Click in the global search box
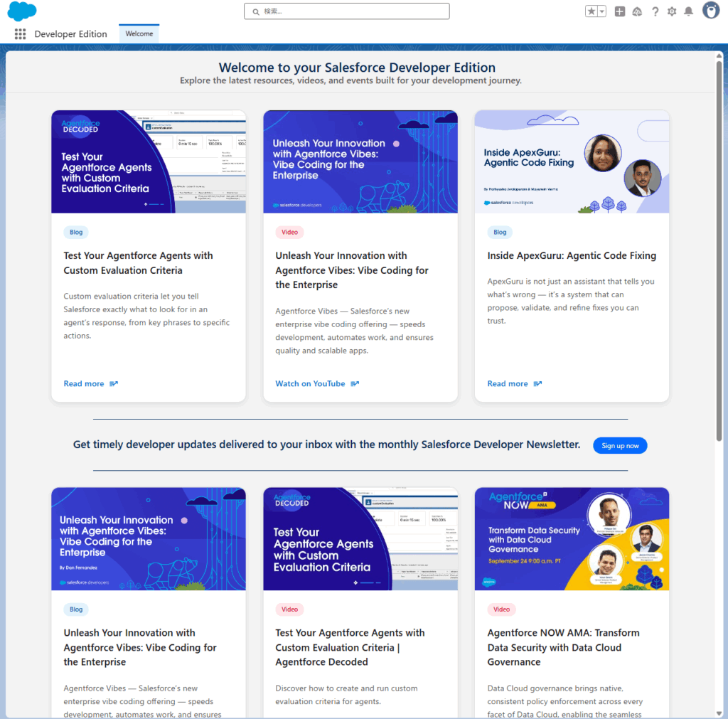The height and width of the screenshot is (719, 728). click(x=346, y=11)
